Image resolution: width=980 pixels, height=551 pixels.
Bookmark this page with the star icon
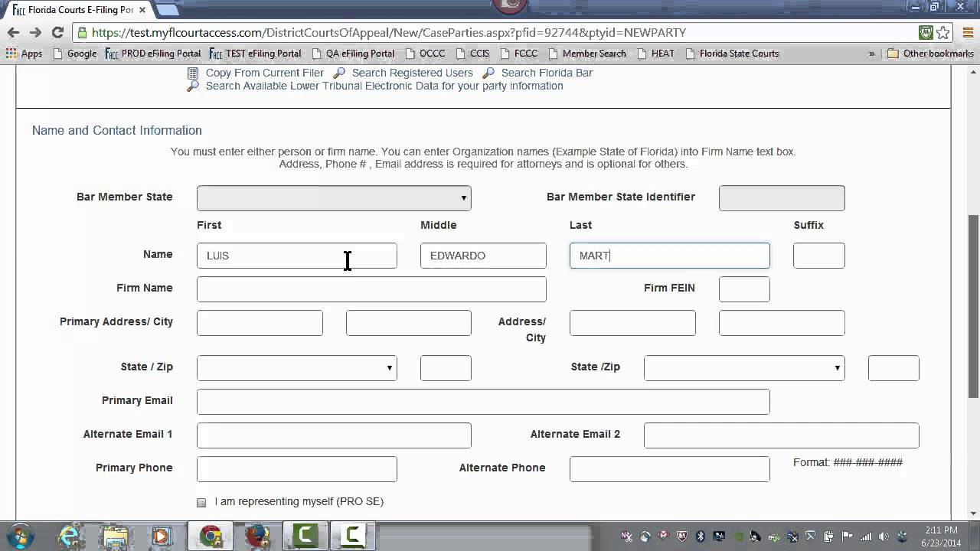943,32
